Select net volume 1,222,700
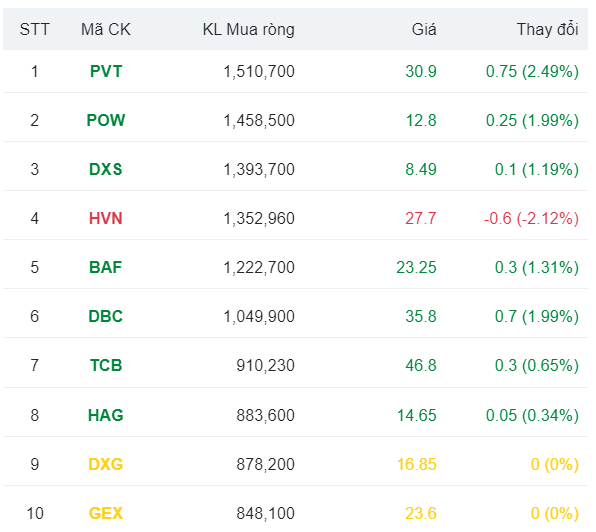Screen dimensions: 596x532 tap(259, 268)
